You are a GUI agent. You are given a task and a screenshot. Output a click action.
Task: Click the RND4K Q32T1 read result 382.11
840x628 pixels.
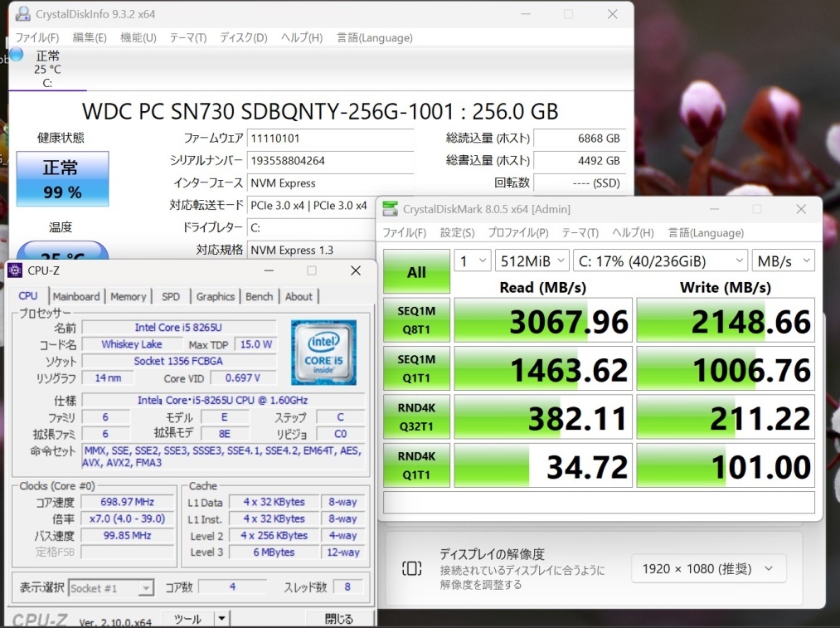coord(543,416)
